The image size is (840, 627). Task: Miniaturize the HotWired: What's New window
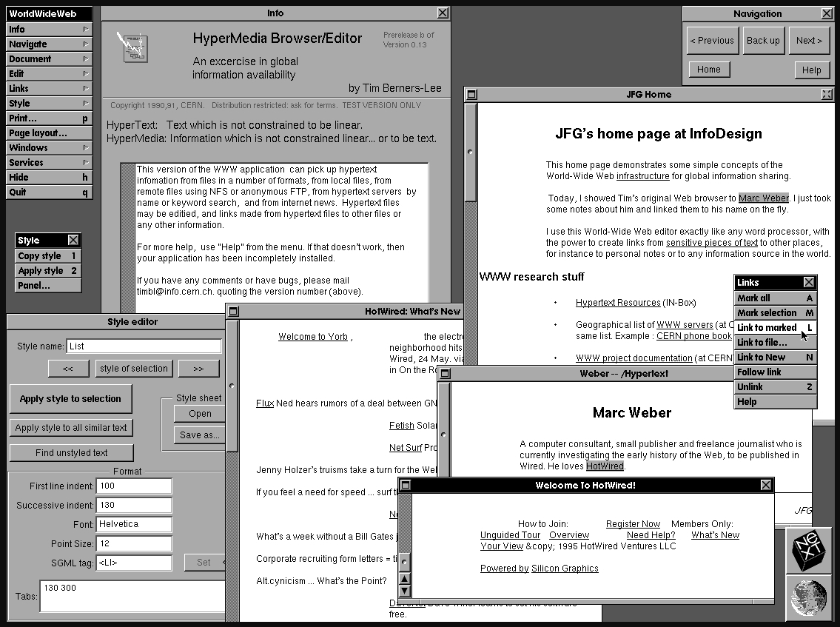click(x=233, y=312)
